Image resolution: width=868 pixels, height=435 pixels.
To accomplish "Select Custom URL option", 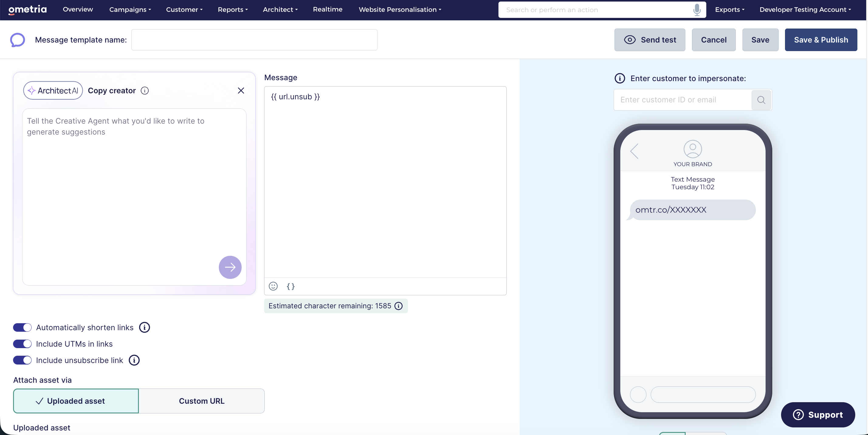I will (201, 401).
